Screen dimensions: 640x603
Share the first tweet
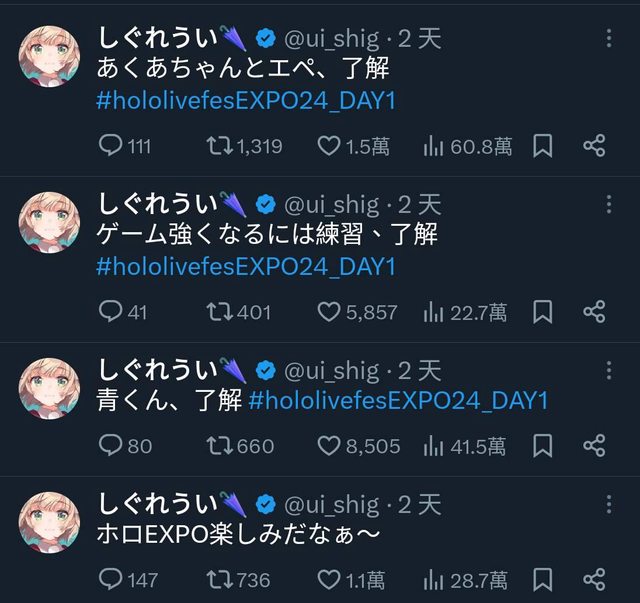click(594, 145)
